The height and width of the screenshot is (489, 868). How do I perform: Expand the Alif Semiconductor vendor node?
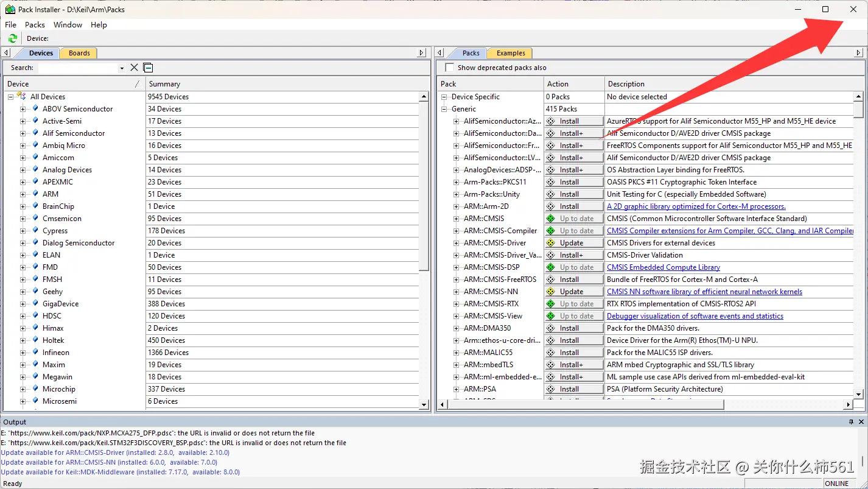pos(23,133)
